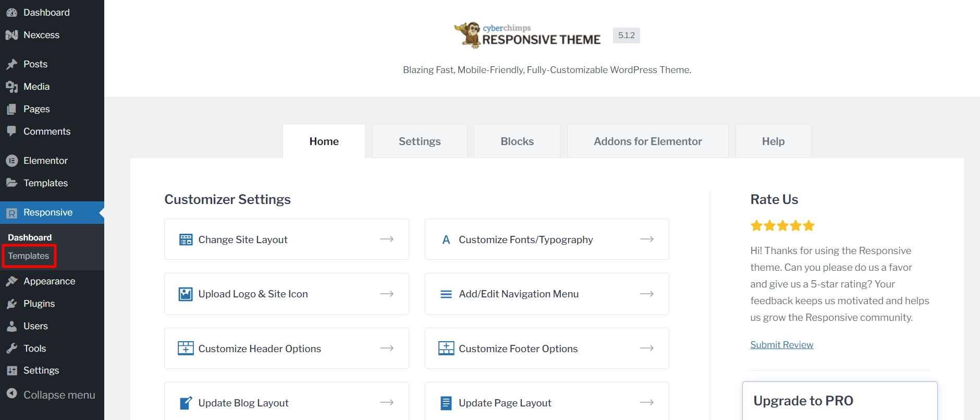The width and height of the screenshot is (980, 420).
Task: Click the five-star rating under Rate Us
Action: 782,226
